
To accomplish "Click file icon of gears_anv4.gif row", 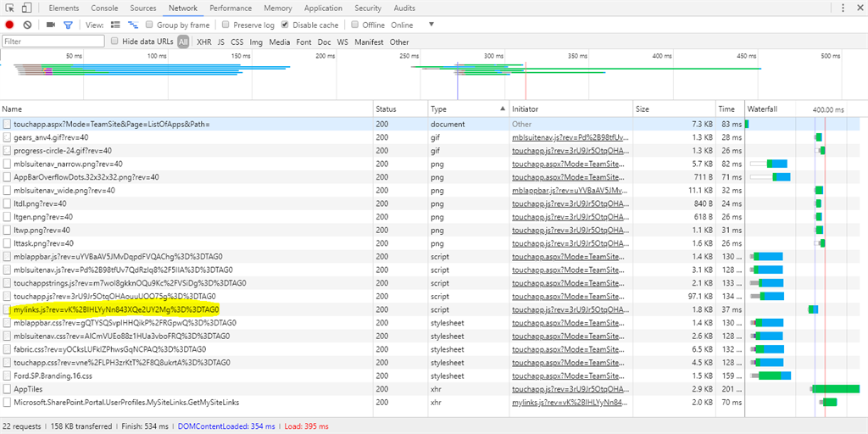I will pyautogui.click(x=7, y=137).
